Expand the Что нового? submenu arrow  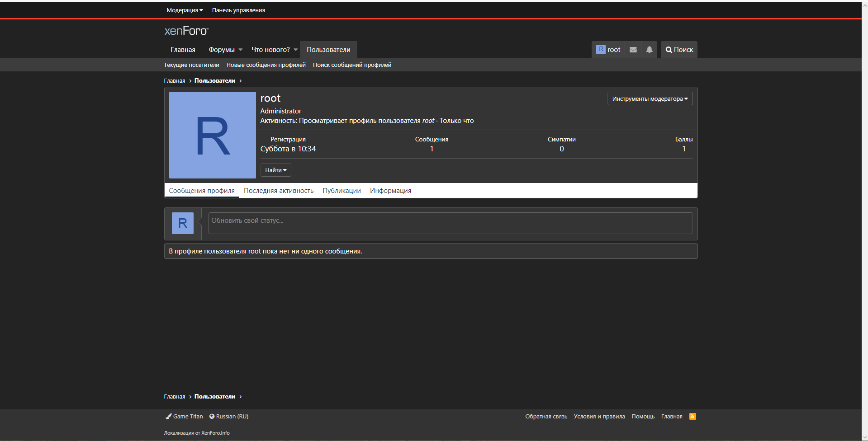pyautogui.click(x=296, y=50)
